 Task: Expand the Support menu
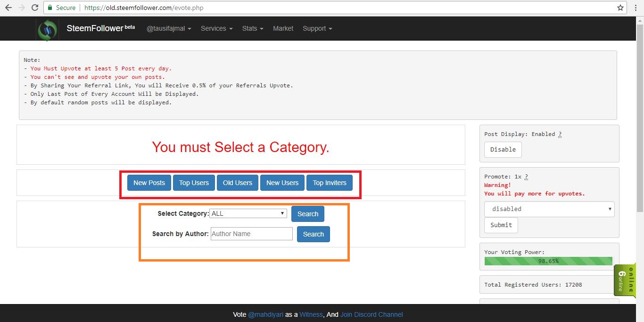pos(317,28)
